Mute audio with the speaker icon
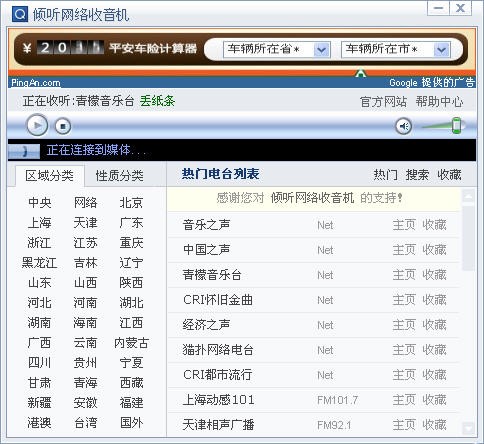The image size is (484, 444). click(x=404, y=126)
